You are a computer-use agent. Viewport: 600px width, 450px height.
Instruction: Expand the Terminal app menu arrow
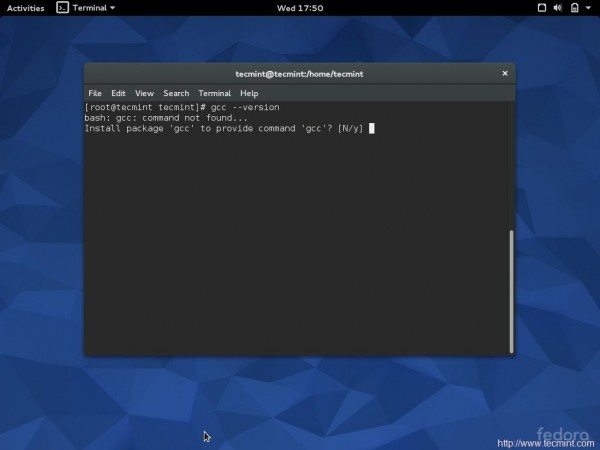point(112,7)
